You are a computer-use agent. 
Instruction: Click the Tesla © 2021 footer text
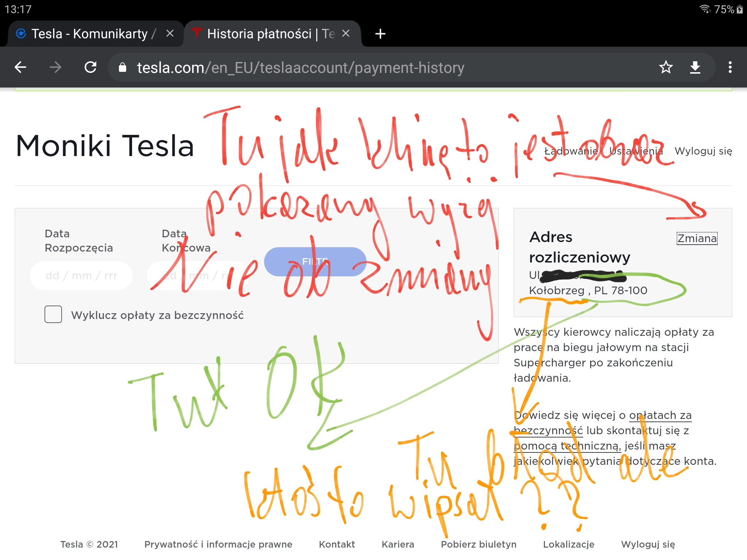click(89, 544)
